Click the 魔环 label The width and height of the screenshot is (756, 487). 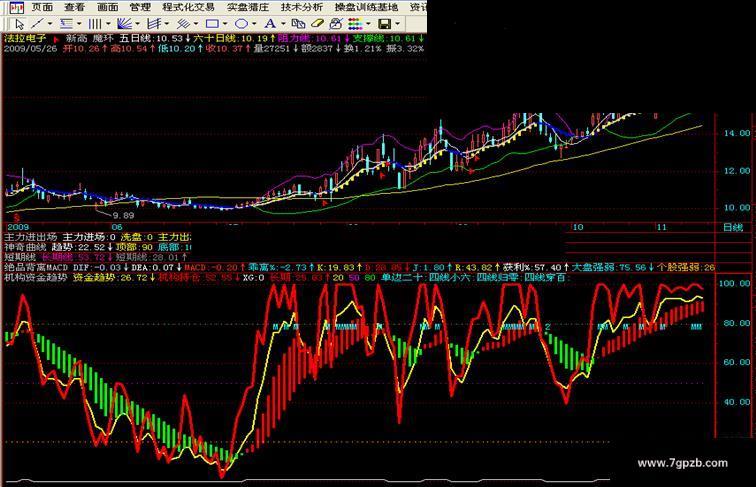102,38
